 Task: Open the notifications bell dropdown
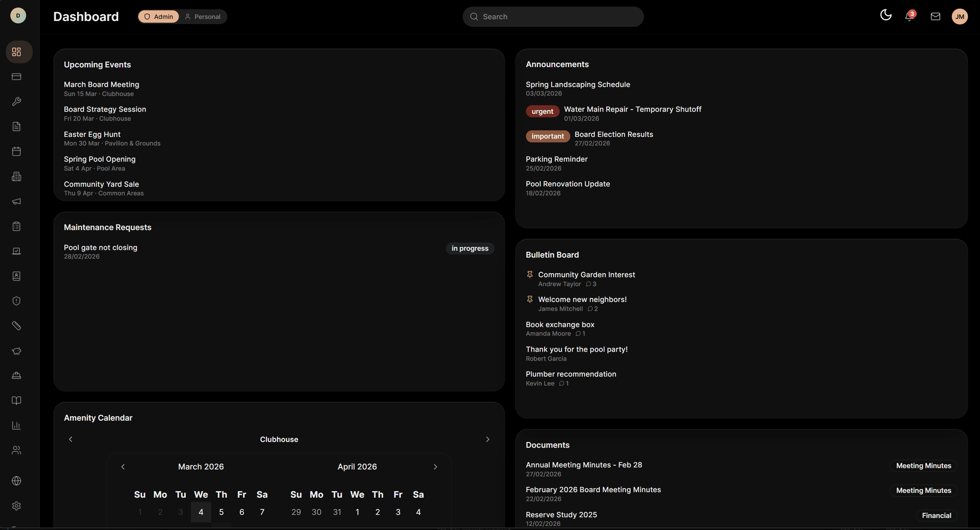[x=908, y=17]
